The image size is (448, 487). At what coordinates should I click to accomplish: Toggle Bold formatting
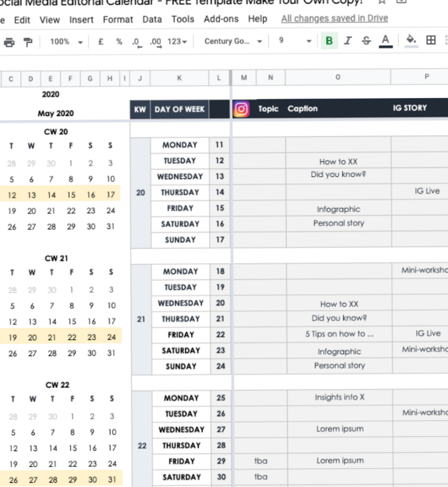click(x=329, y=41)
